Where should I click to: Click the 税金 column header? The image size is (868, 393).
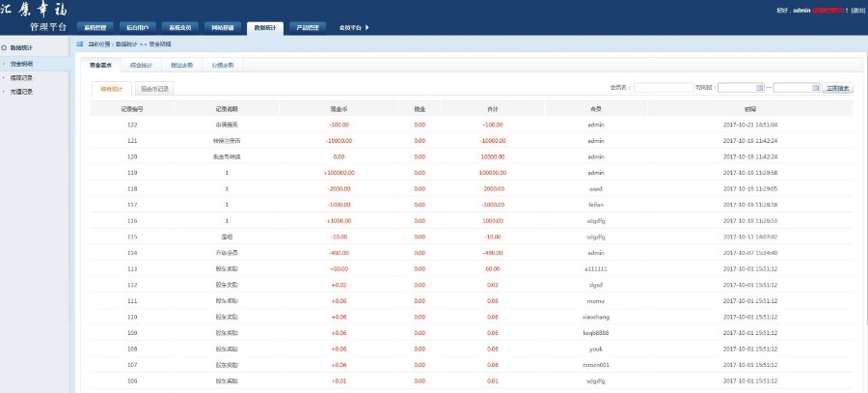click(x=420, y=109)
